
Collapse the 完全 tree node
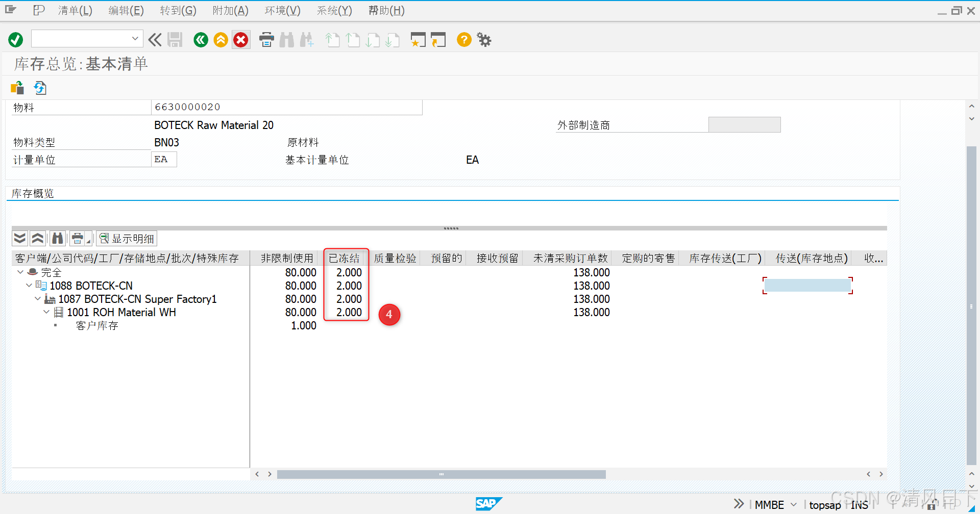pyautogui.click(x=19, y=272)
